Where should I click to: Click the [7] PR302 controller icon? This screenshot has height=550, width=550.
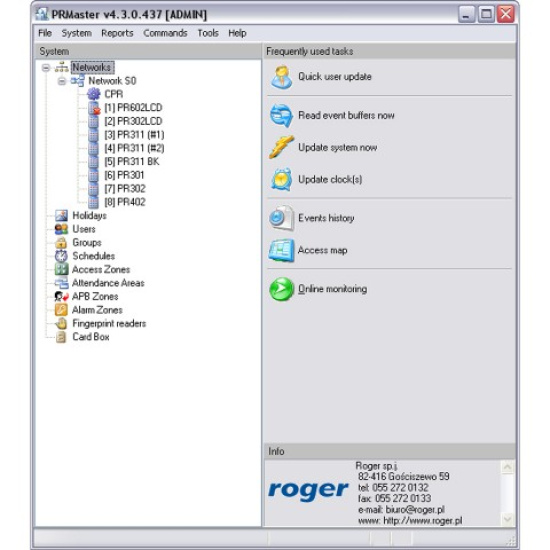point(93,189)
